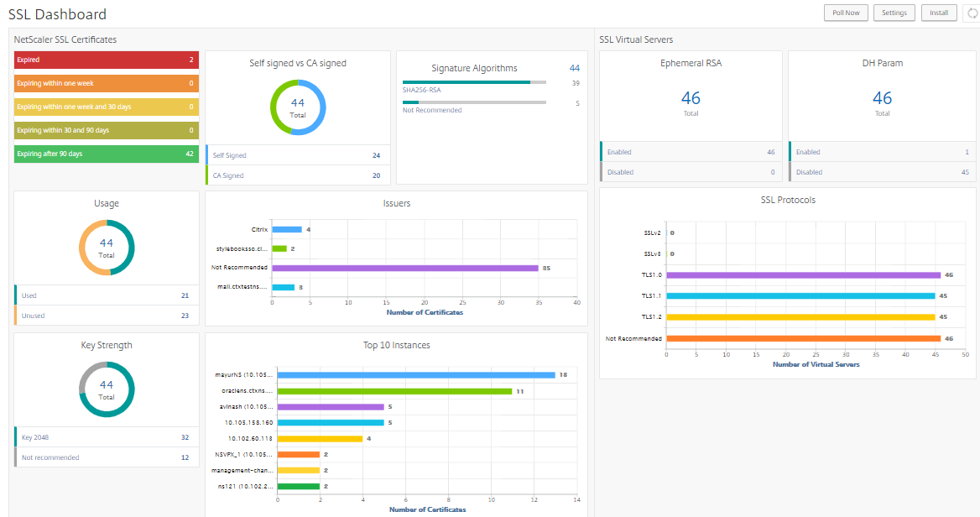Click the NetScaler SSL Certificates heading

click(x=65, y=39)
